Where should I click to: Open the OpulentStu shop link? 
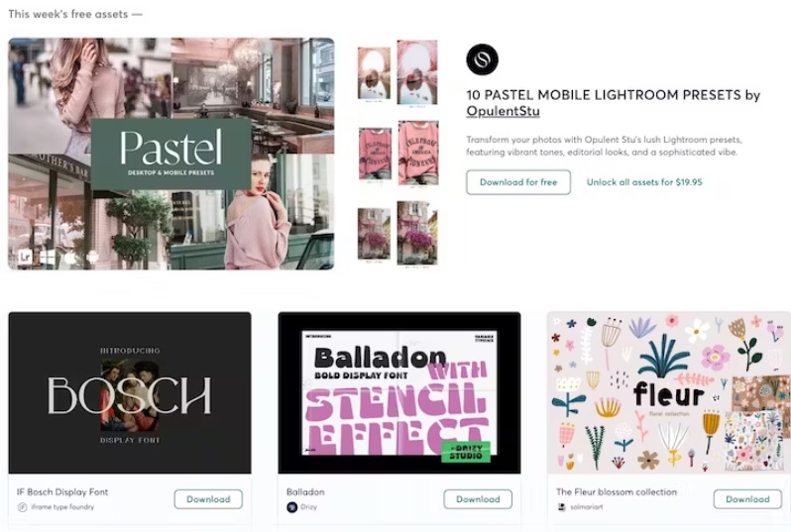point(503,111)
